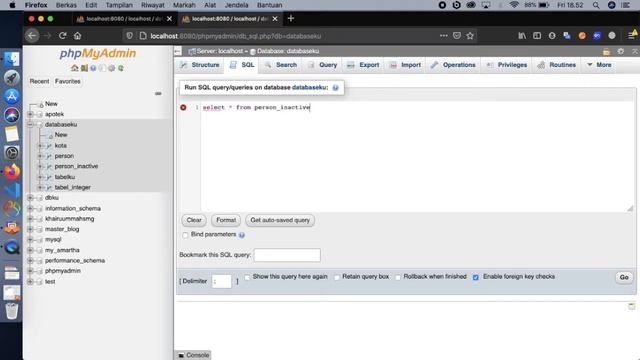Open Spotlight search in menu bar
This screenshot has height=360, width=640.
[x=596, y=5]
